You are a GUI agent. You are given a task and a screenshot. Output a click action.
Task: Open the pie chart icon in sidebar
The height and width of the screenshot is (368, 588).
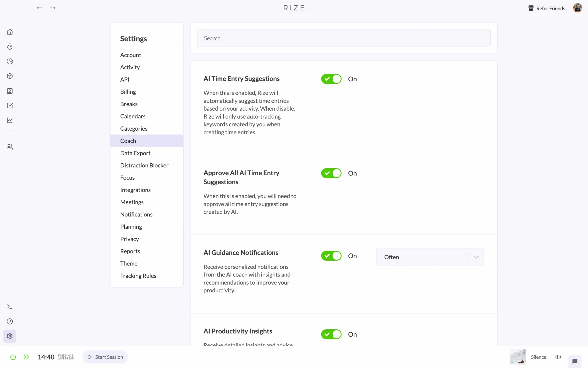[x=10, y=61]
